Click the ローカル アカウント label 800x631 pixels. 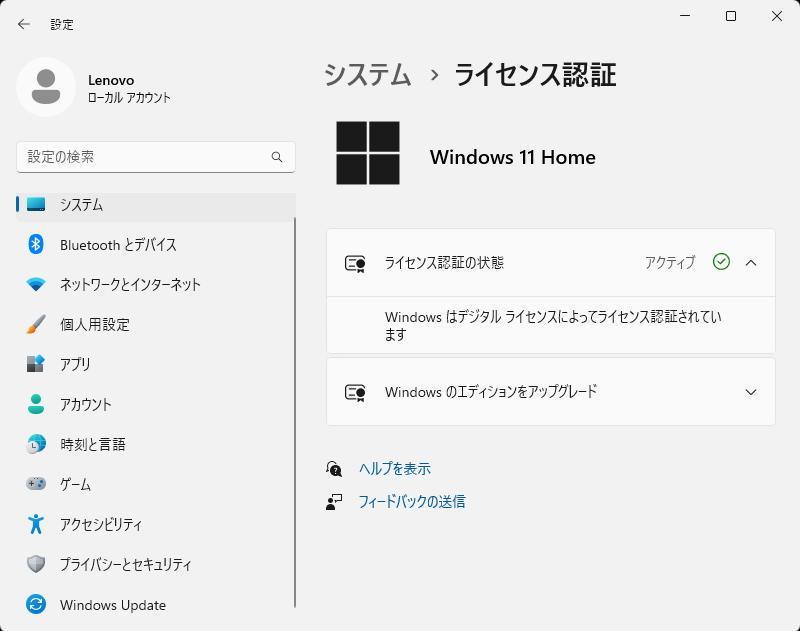pyautogui.click(x=129, y=97)
